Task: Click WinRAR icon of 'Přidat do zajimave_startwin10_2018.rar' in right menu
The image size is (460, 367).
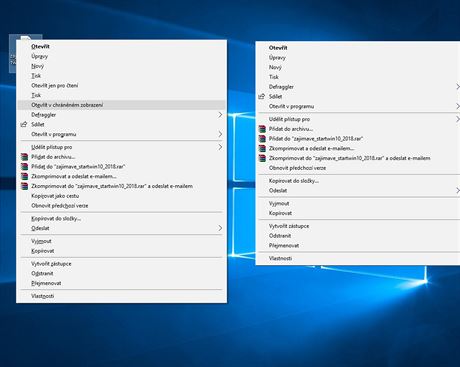Action: (x=262, y=139)
